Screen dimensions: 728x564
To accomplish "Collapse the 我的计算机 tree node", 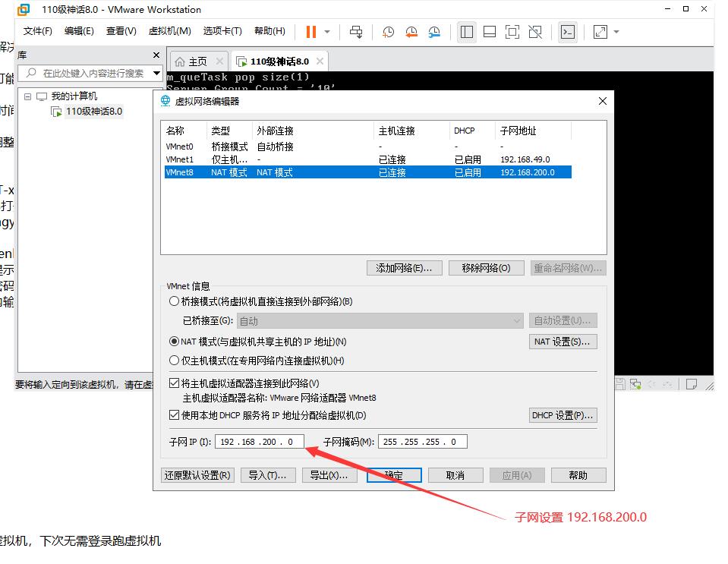I will tap(27, 97).
